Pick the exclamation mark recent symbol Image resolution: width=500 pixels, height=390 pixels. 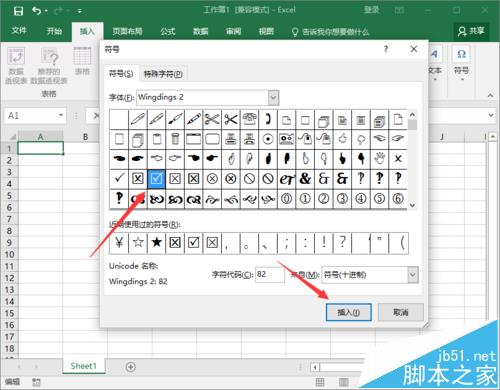pos(324,243)
